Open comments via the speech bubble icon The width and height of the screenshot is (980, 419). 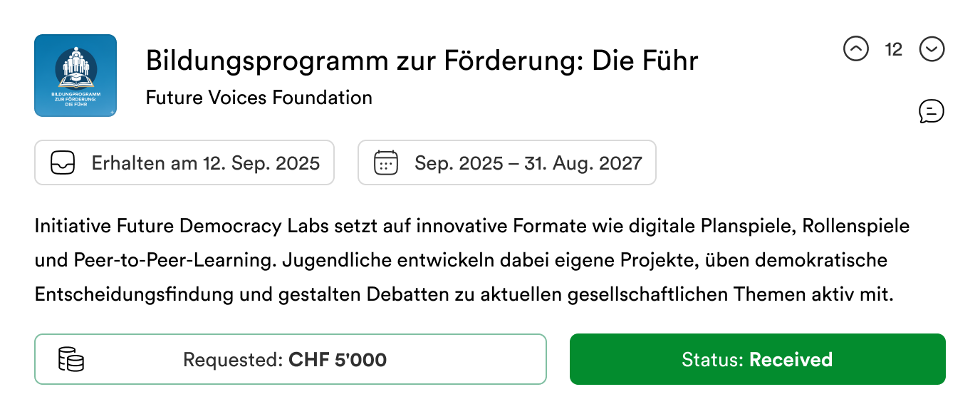932,111
